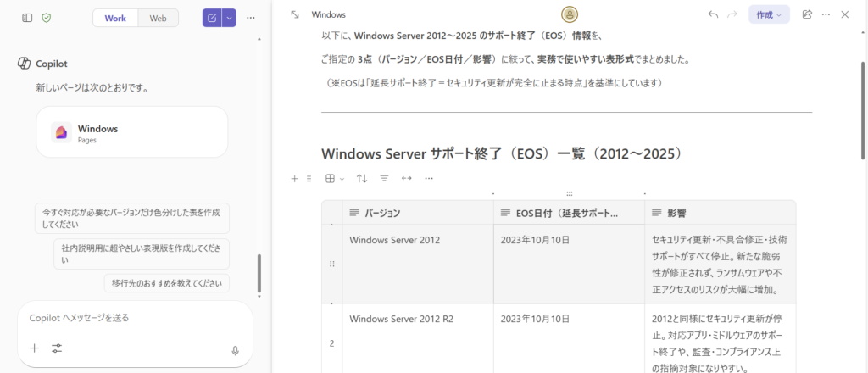
Task: Click the plus attach icon in message box
Action: (x=34, y=348)
